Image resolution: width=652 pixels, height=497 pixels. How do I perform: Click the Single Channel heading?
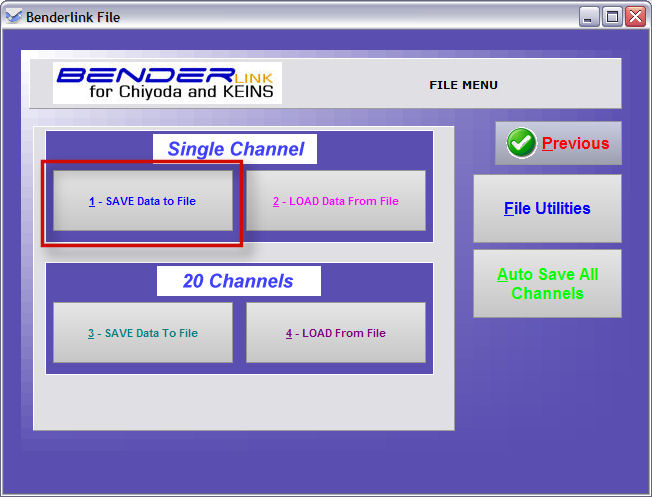coord(235,149)
